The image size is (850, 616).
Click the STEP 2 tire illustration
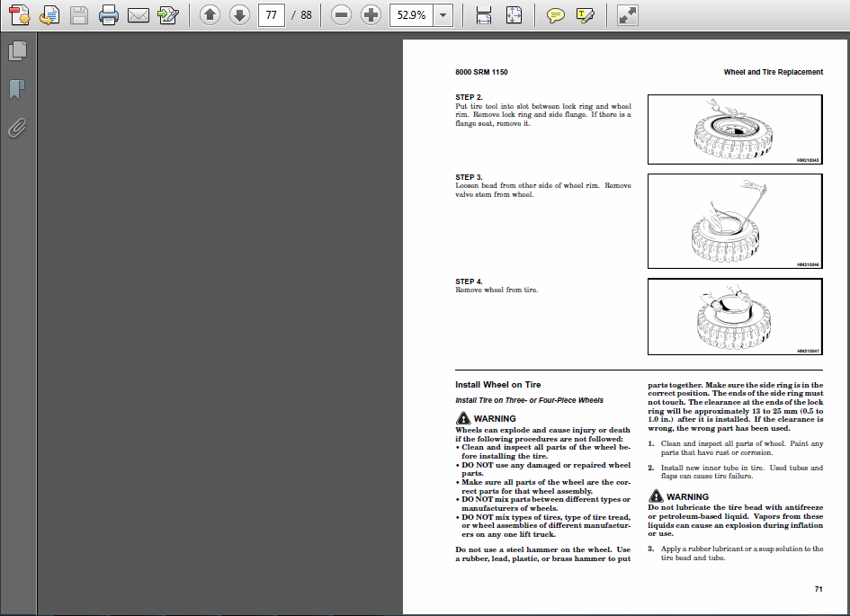(x=735, y=129)
